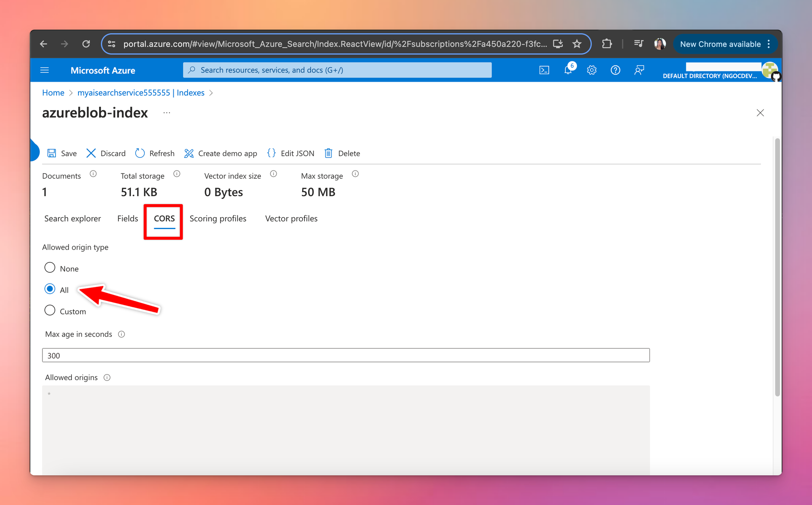Viewport: 812px width, 505px height.
Task: Open Edit JSON
Action: pos(291,153)
